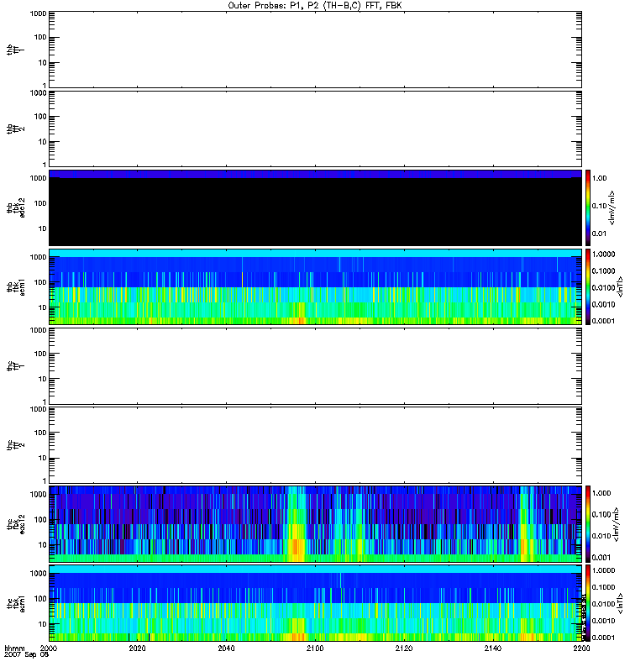Click '0.10' on thb edc12 color scale
The height and width of the screenshot is (672, 630).
599,206
